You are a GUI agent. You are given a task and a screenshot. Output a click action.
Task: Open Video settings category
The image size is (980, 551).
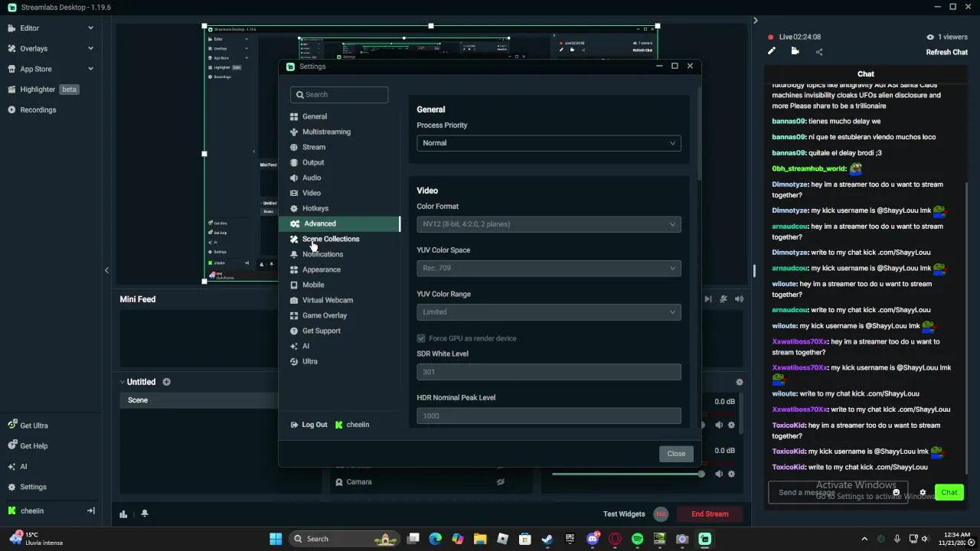pos(311,193)
